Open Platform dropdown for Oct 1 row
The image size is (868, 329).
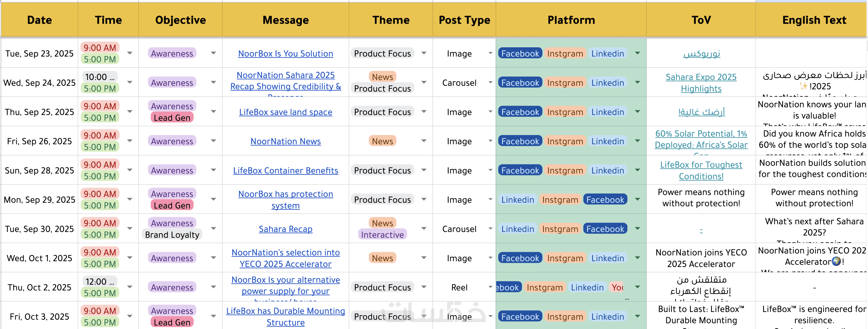pos(637,258)
